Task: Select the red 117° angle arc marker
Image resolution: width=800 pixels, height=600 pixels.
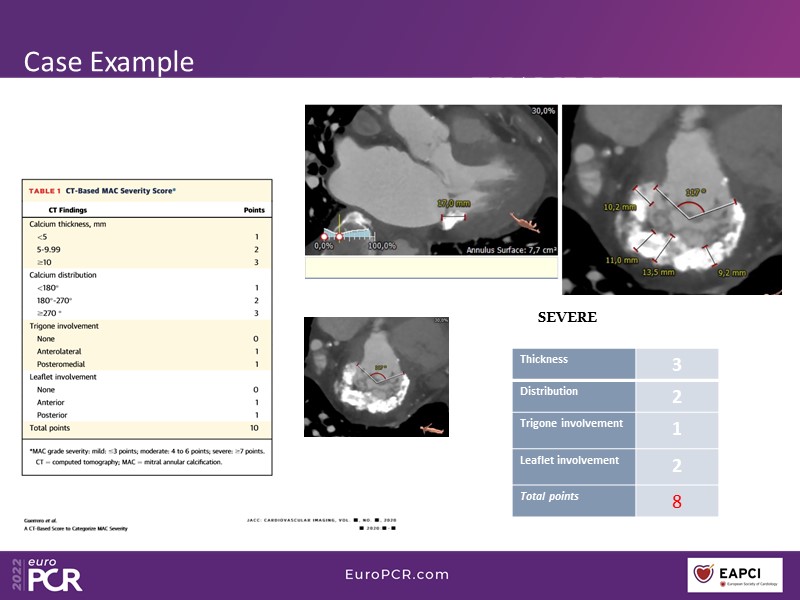Action: [x=686, y=203]
